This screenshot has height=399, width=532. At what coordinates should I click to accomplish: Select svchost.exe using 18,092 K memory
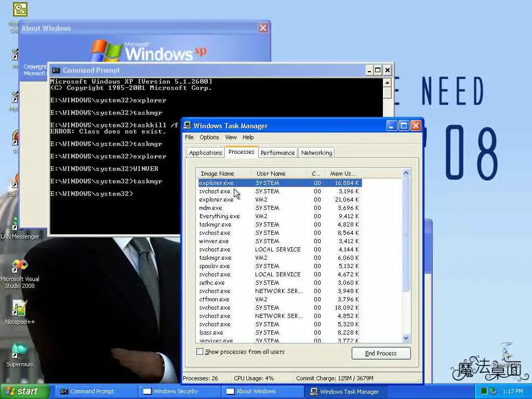point(280,308)
